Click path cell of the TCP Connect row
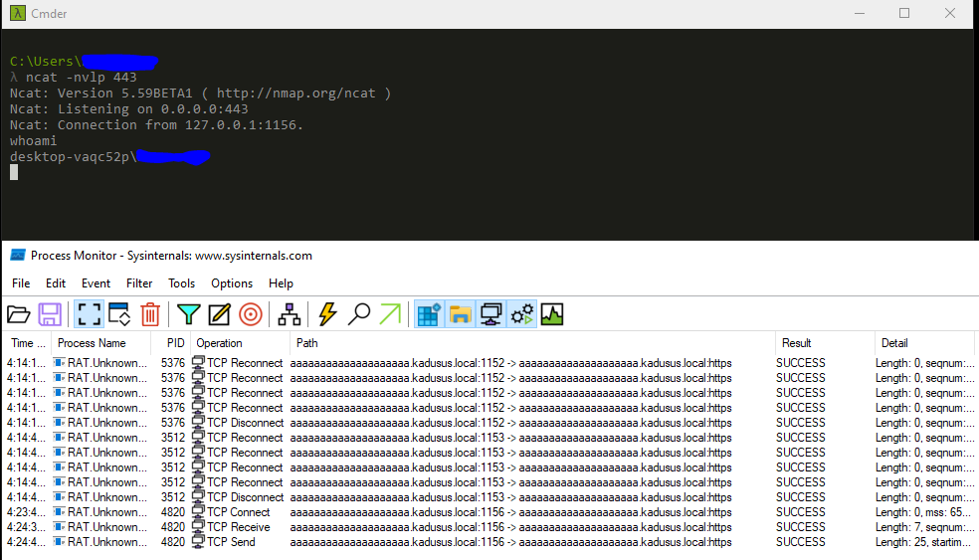Viewport: 979px width, 560px height. (x=510, y=512)
